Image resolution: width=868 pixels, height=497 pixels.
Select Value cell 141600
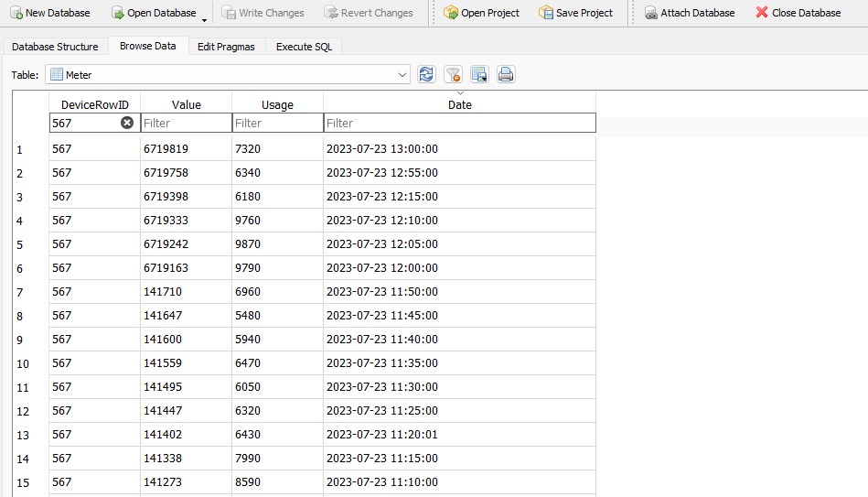pyautogui.click(x=186, y=339)
